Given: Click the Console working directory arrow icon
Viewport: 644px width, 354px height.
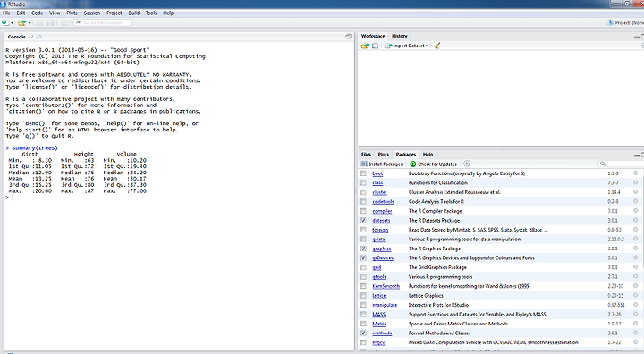Looking at the screenshot, I should tap(39, 37).
